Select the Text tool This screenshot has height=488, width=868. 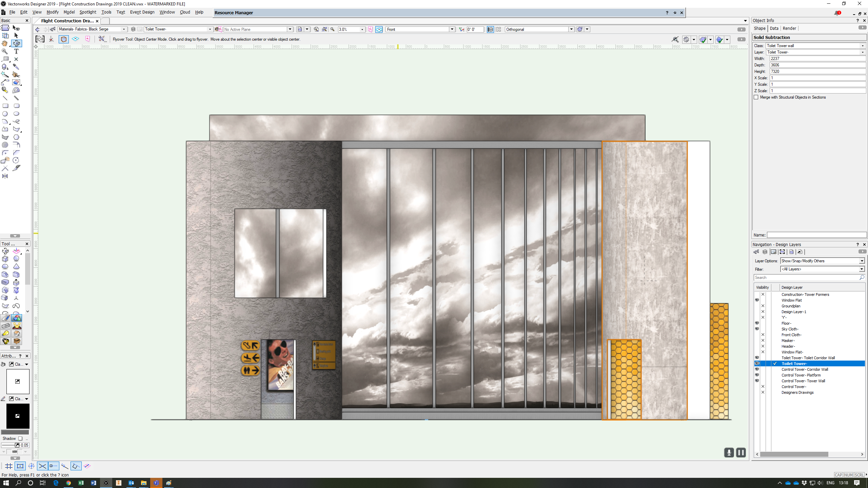pos(16,51)
